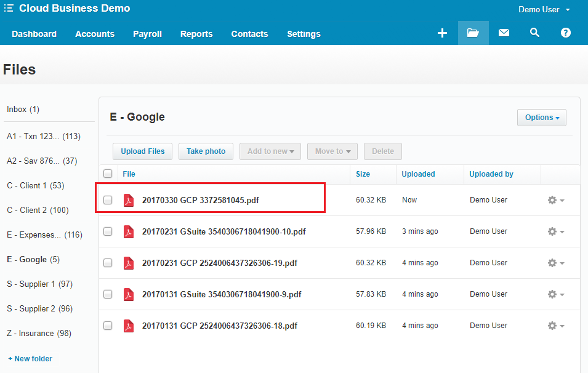Open folder C - Client 2 (100)
This screenshot has height=373, width=588.
coord(38,211)
